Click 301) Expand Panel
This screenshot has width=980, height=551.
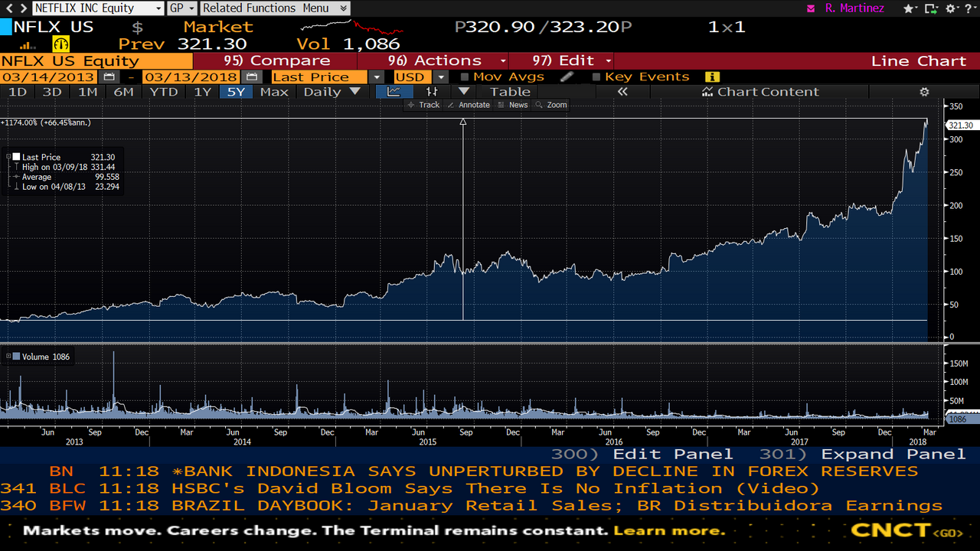(862, 455)
